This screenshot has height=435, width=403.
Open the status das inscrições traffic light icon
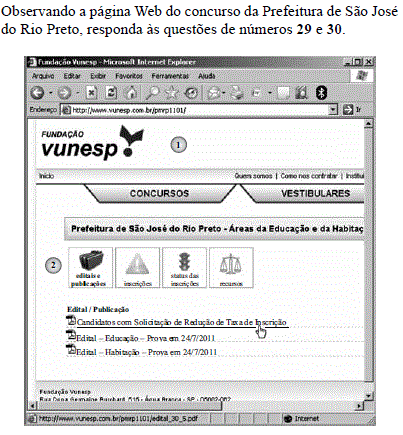point(184,267)
